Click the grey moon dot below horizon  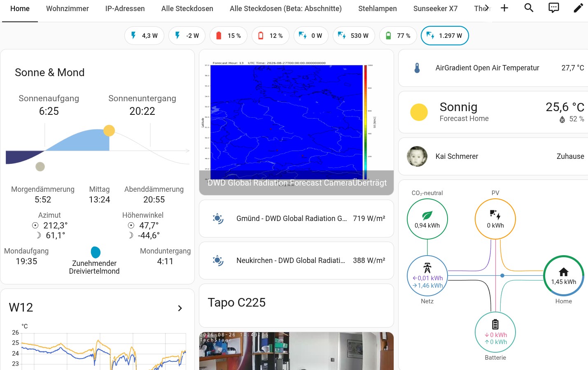tap(40, 166)
